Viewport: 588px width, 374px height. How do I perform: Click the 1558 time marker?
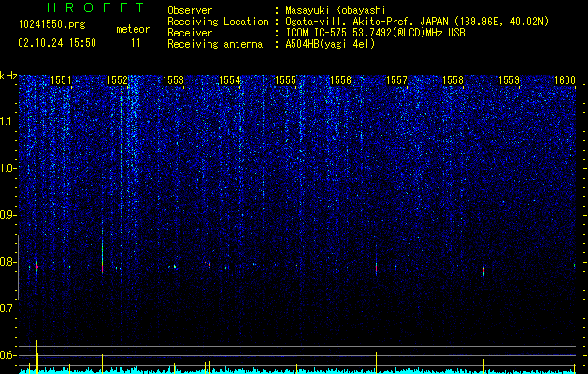pos(452,80)
